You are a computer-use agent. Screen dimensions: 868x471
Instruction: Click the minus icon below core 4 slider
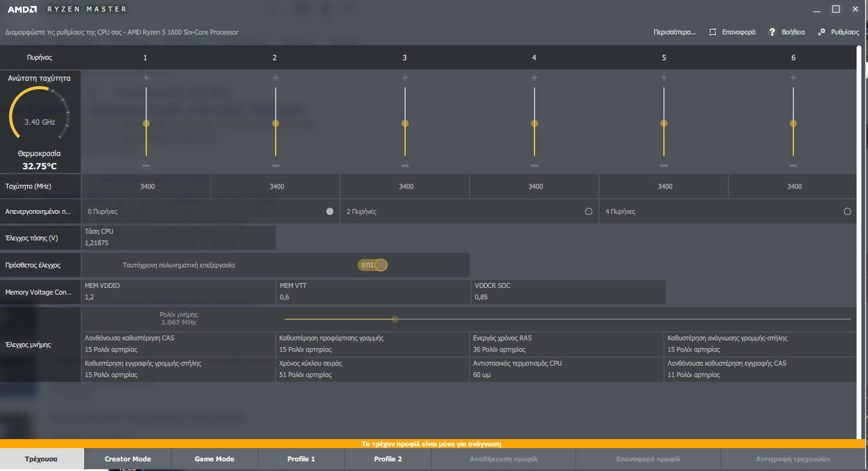[535, 166]
